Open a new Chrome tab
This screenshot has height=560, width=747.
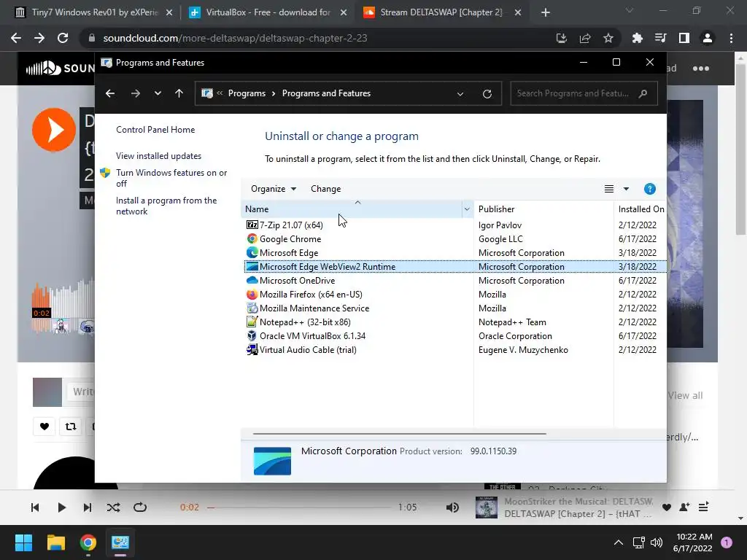546,13
